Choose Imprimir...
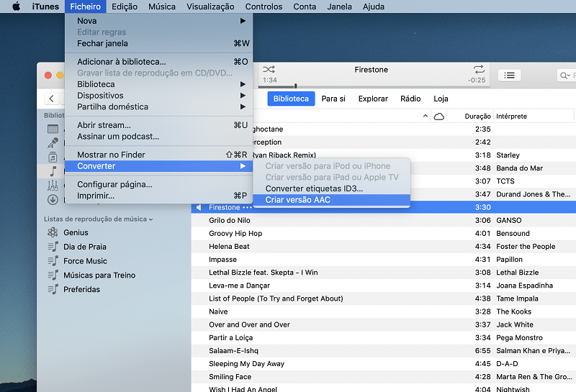Screen dimensions: 576x392 (158, 196)
